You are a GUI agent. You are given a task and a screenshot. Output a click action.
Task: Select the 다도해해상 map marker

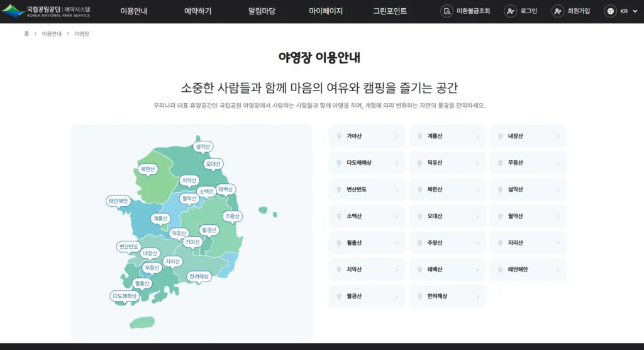click(125, 297)
